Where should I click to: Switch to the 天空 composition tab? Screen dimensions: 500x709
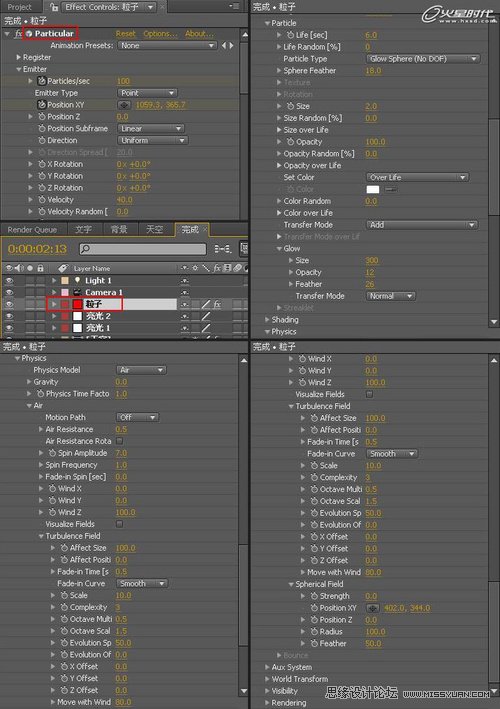click(154, 230)
